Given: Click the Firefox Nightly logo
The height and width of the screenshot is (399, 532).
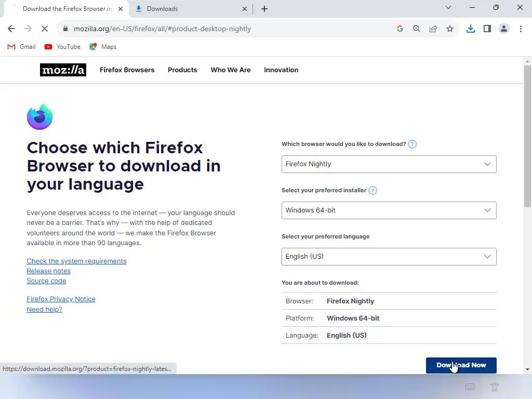Looking at the screenshot, I should (39, 117).
